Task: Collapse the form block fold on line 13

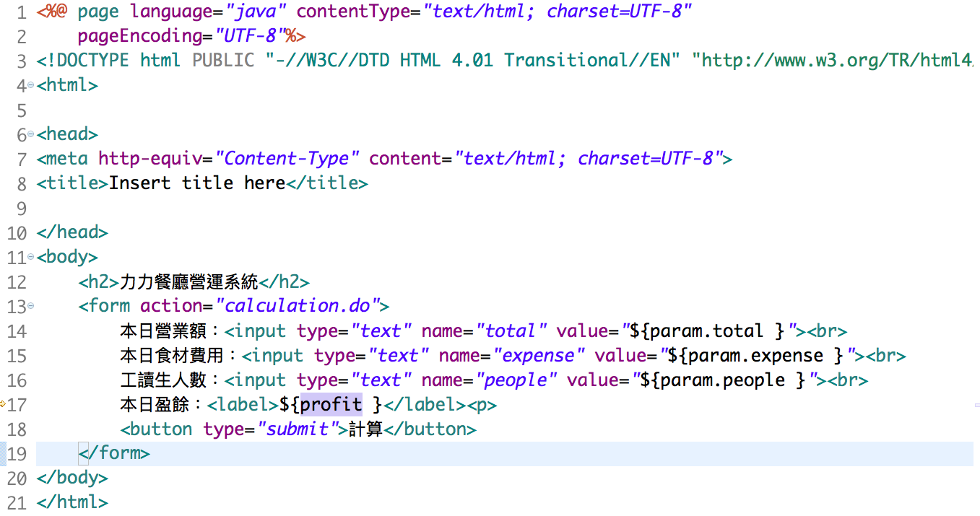Action: pos(30,307)
